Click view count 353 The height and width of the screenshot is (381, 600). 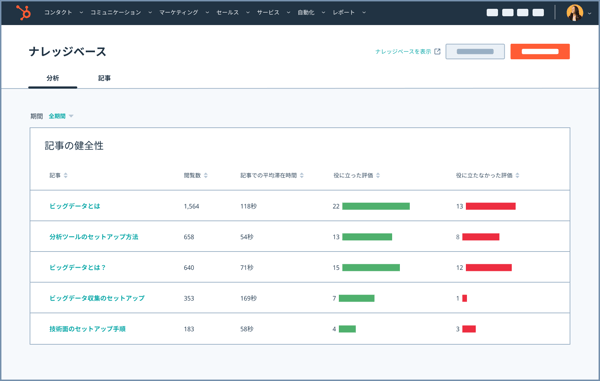click(189, 298)
